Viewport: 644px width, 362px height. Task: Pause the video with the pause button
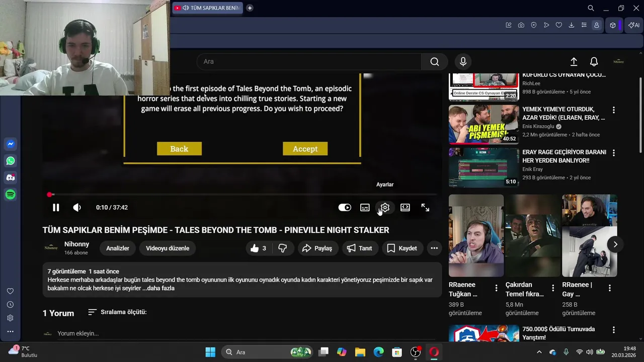(56, 208)
